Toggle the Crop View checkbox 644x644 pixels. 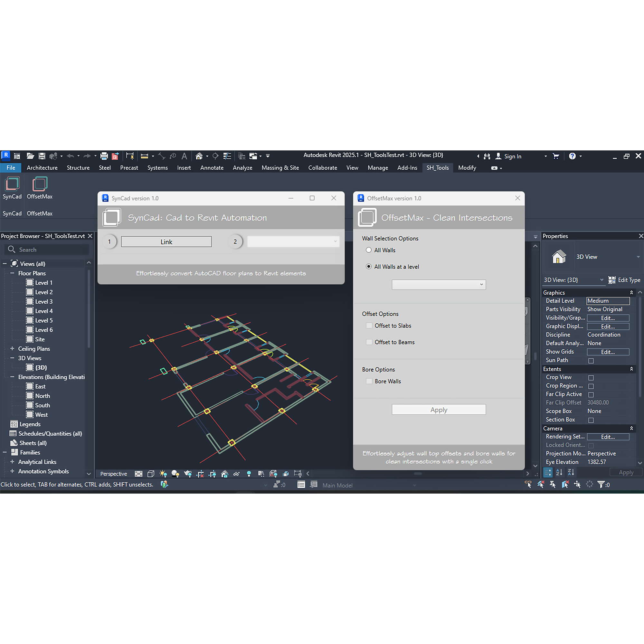[591, 378]
